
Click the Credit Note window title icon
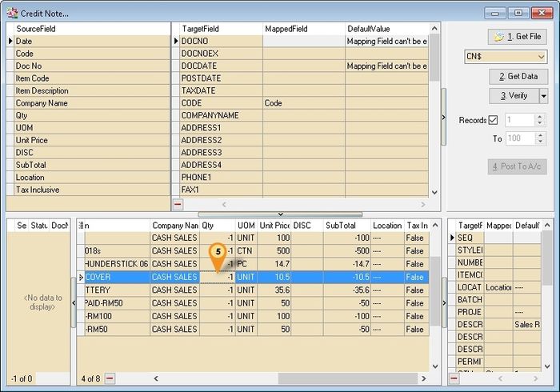coord(10,13)
